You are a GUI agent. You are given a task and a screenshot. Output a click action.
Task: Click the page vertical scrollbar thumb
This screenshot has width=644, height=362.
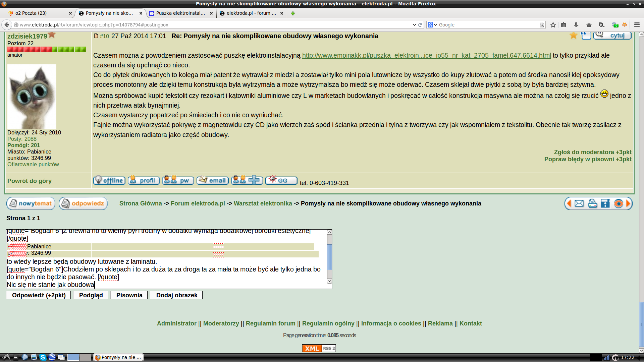pyautogui.click(x=641, y=324)
